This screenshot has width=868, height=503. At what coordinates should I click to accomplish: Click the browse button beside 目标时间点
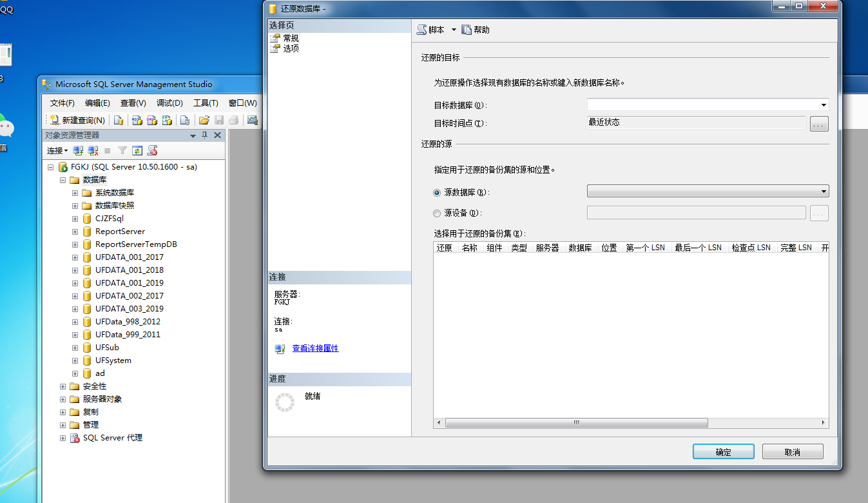(819, 124)
